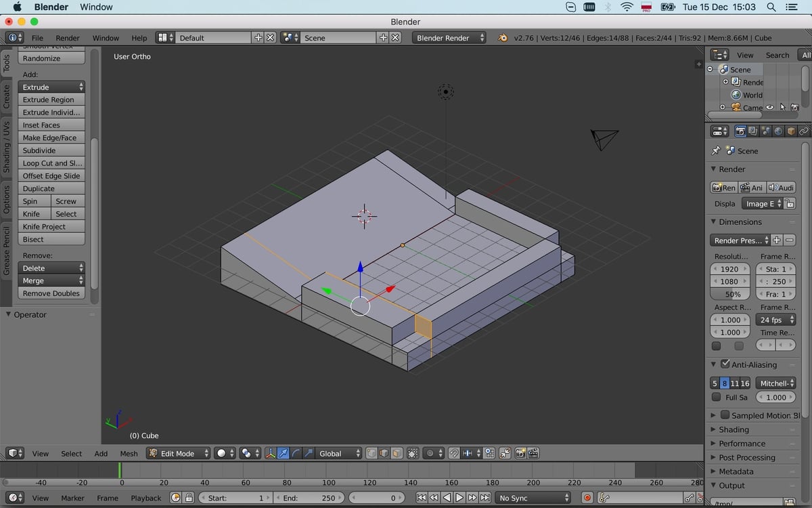Adjust the resolution 50% scale slider
The width and height of the screenshot is (812, 508).
(x=731, y=294)
